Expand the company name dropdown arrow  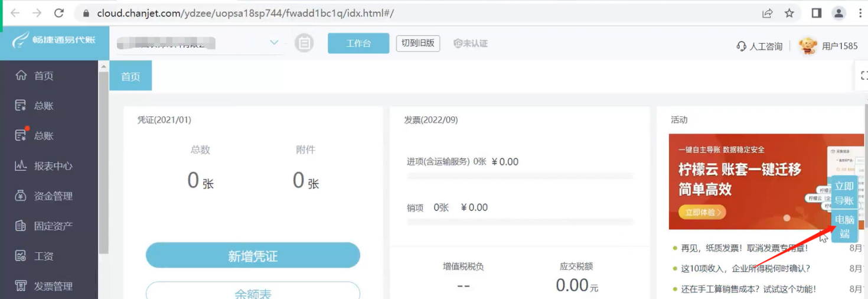click(x=274, y=43)
